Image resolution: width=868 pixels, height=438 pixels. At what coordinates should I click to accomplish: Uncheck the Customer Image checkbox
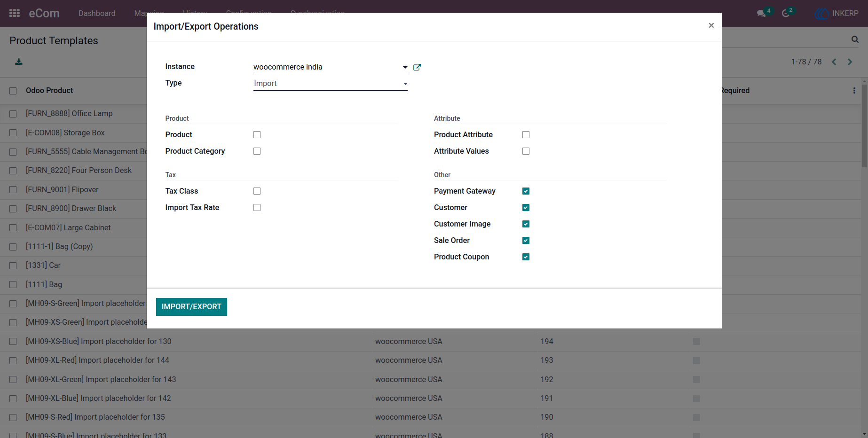click(x=526, y=224)
